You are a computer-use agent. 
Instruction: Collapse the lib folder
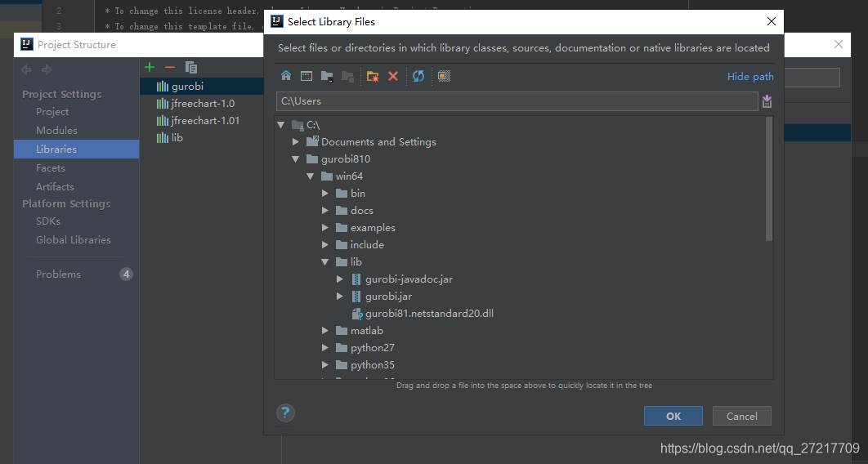pyautogui.click(x=325, y=262)
